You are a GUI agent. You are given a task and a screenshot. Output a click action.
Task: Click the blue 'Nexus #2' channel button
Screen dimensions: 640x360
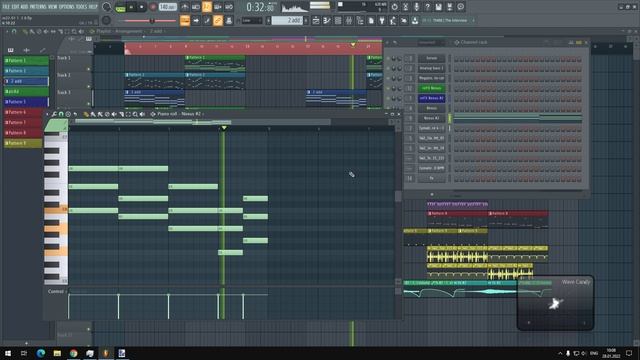pyautogui.click(x=431, y=98)
